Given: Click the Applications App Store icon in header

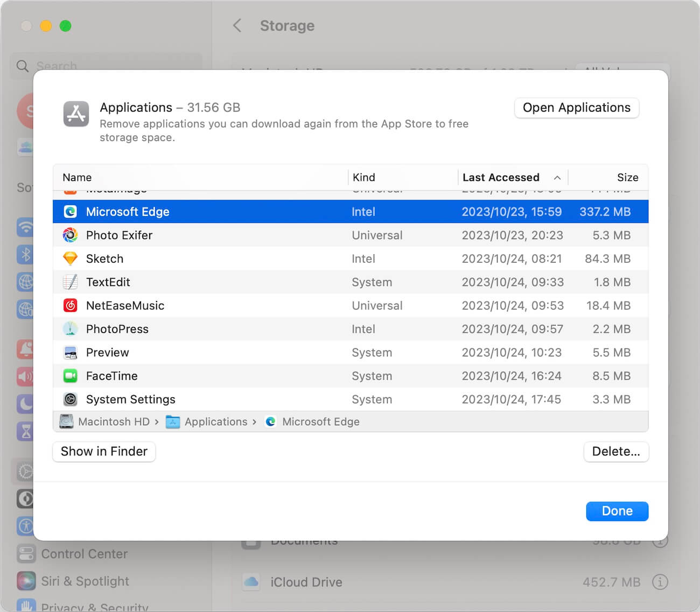Looking at the screenshot, I should [x=76, y=114].
